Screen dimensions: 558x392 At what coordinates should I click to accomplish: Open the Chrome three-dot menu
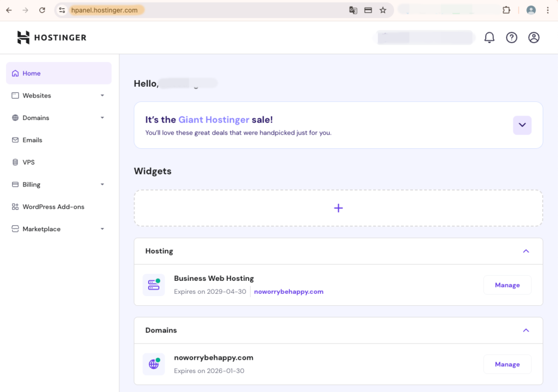[548, 10]
